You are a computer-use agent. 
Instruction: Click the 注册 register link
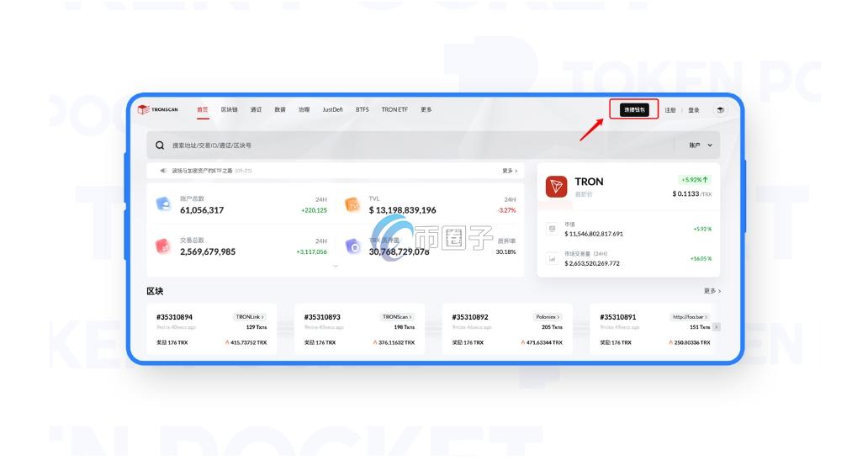[x=670, y=110]
